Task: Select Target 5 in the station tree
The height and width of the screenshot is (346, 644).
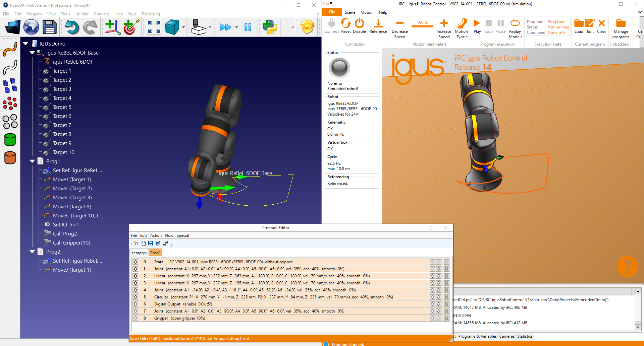Action: [x=62, y=107]
